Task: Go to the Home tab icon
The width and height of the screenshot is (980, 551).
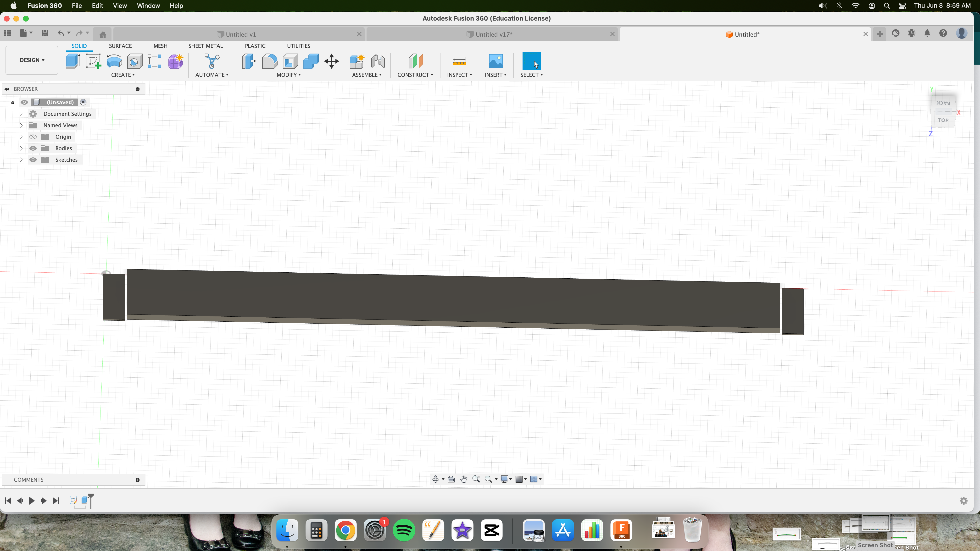Action: pos(103,35)
